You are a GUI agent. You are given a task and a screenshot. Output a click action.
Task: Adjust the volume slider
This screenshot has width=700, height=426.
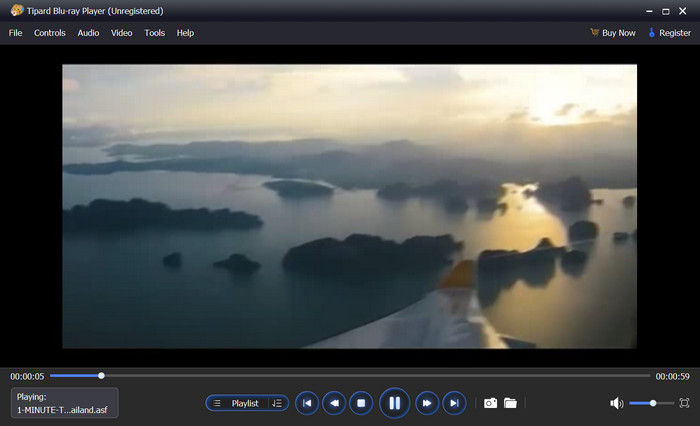(x=651, y=403)
